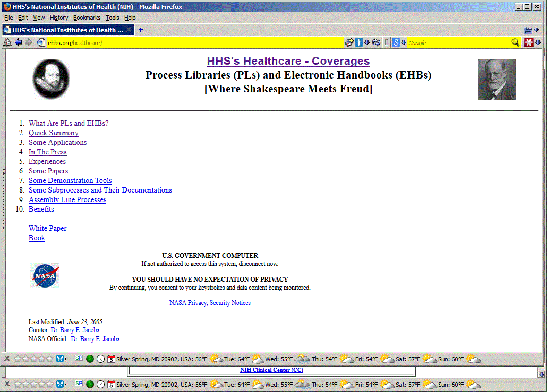
Task: Open the Some Demonstration Tools link
Action: (70, 180)
